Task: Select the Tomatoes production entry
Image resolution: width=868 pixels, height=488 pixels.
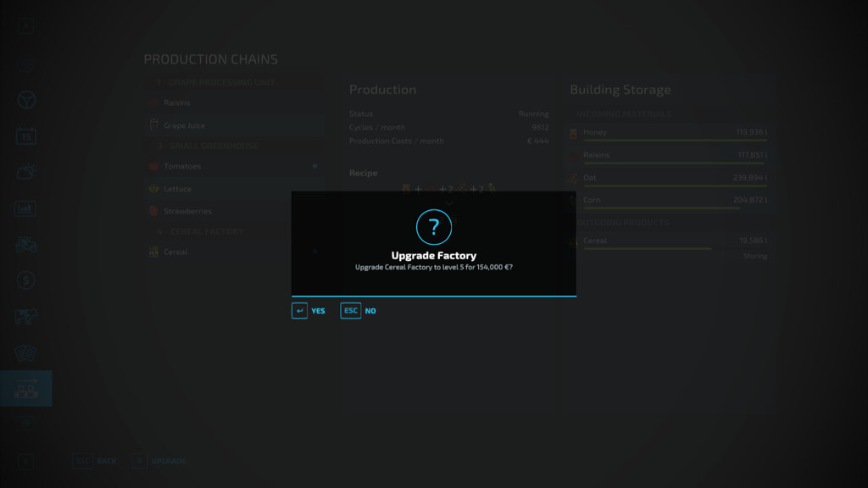Action: click(182, 167)
